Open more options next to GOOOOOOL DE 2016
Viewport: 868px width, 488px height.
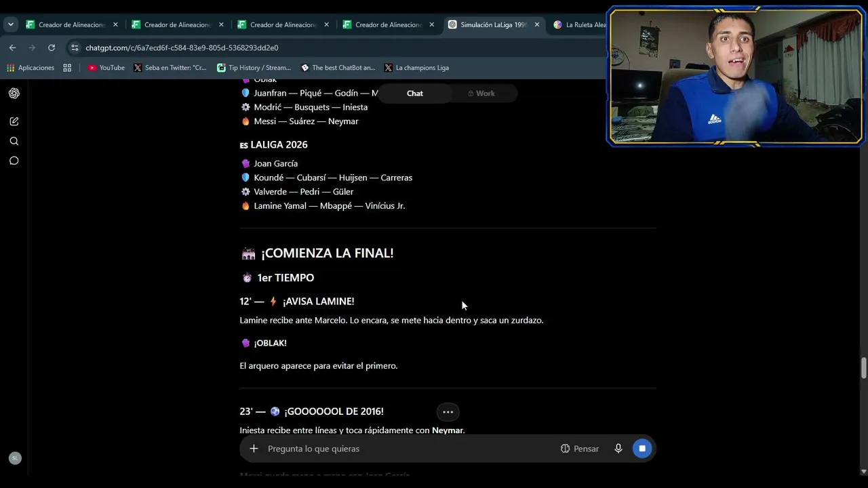448,411
